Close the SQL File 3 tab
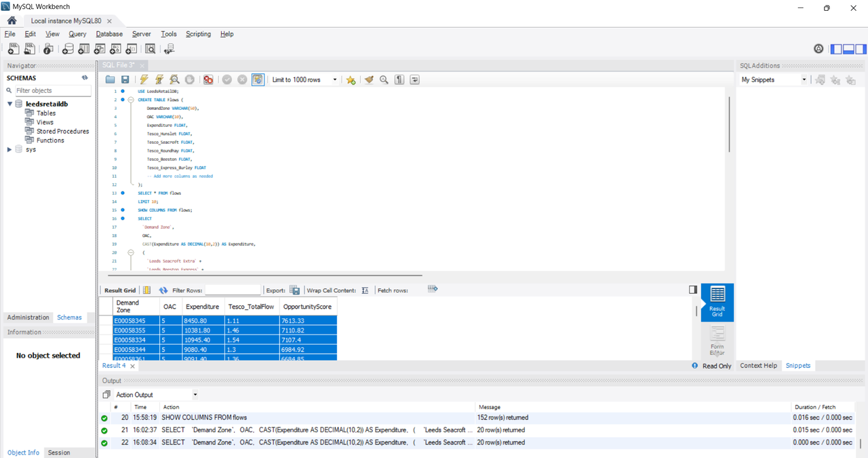The image size is (868, 458). pyautogui.click(x=141, y=65)
